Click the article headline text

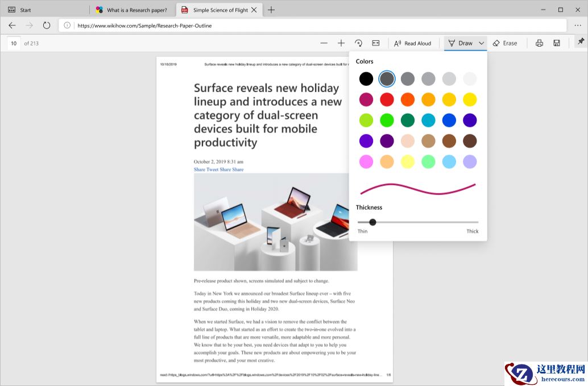268,115
